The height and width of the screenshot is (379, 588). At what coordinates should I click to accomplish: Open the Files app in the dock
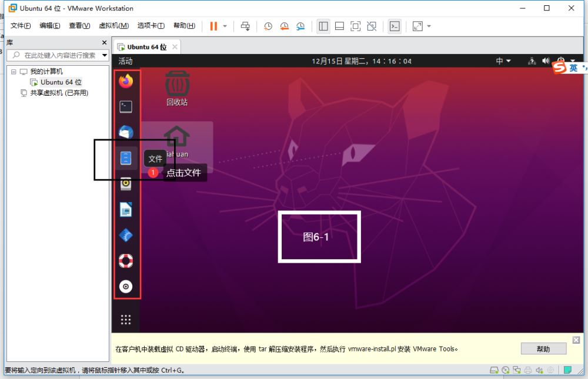coord(126,158)
